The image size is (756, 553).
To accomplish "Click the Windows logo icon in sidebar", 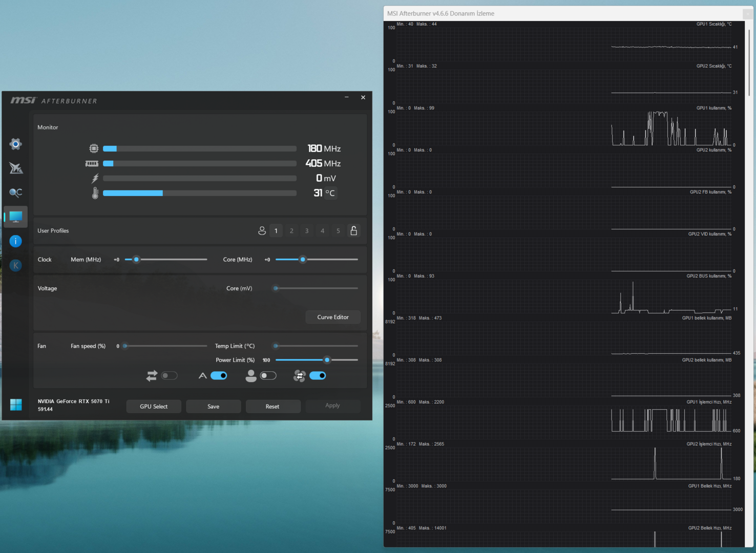I will 16,405.
